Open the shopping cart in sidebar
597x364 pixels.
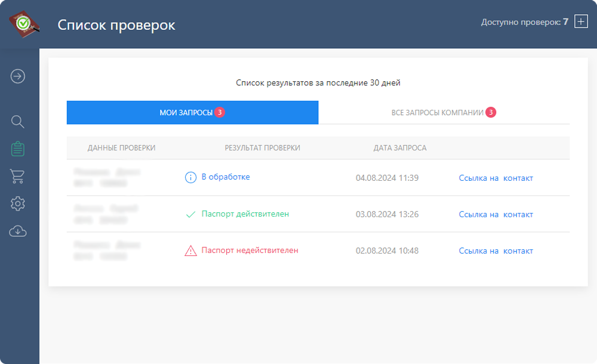coord(18,176)
